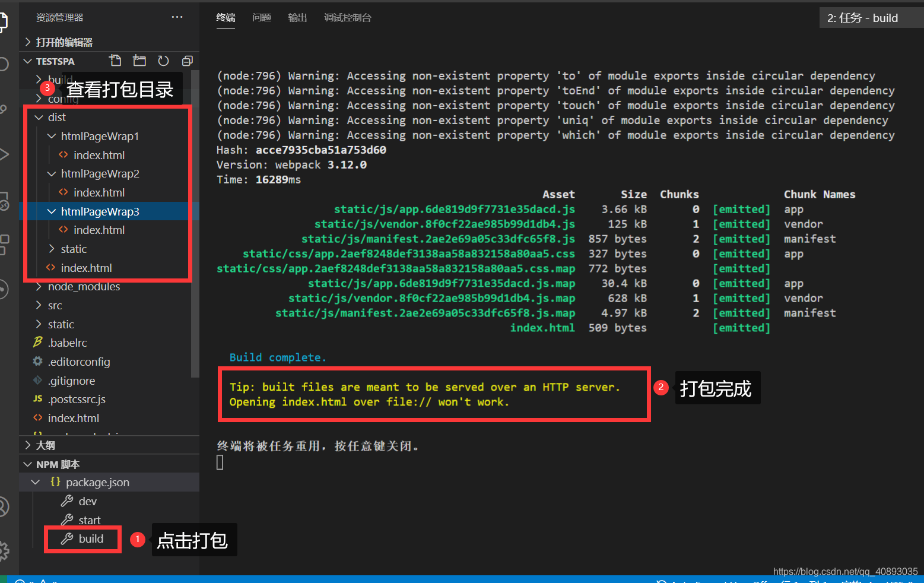Open index.html under htmlPageWrap1

(x=99, y=155)
